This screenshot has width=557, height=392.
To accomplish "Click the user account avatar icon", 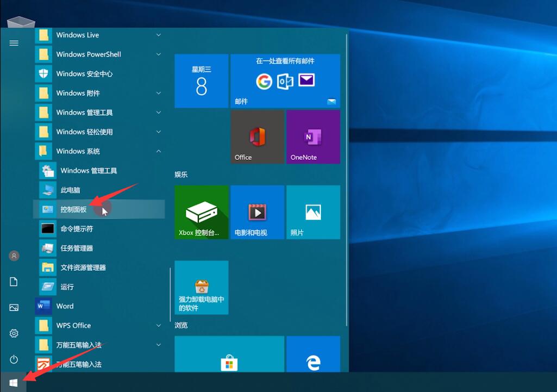I will tap(14, 256).
